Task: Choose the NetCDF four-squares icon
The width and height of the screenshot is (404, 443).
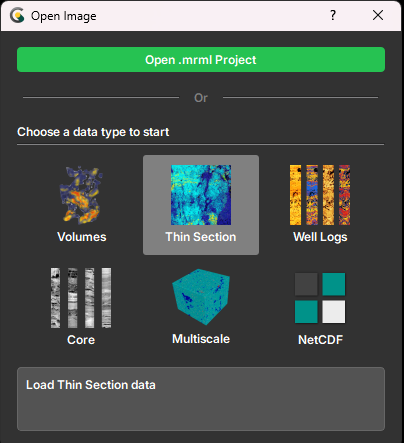Action: [x=320, y=298]
